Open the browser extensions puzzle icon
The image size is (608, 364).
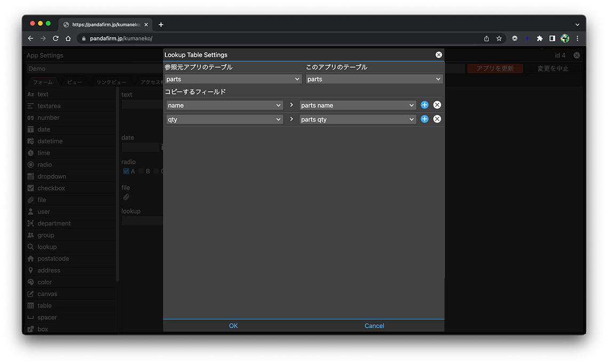pos(540,38)
